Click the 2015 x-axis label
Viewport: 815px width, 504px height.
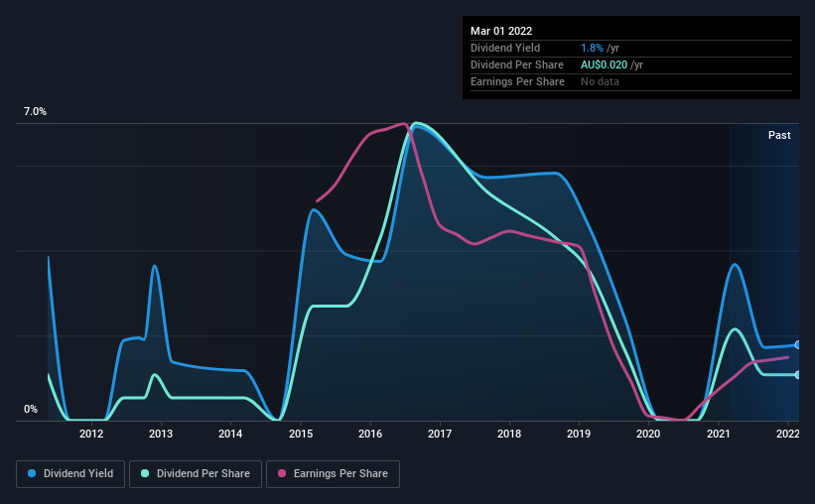click(x=301, y=434)
